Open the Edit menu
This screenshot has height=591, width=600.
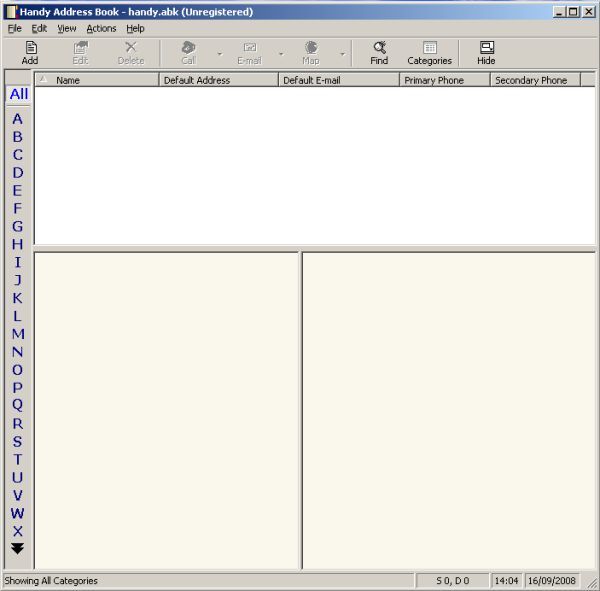click(39, 29)
